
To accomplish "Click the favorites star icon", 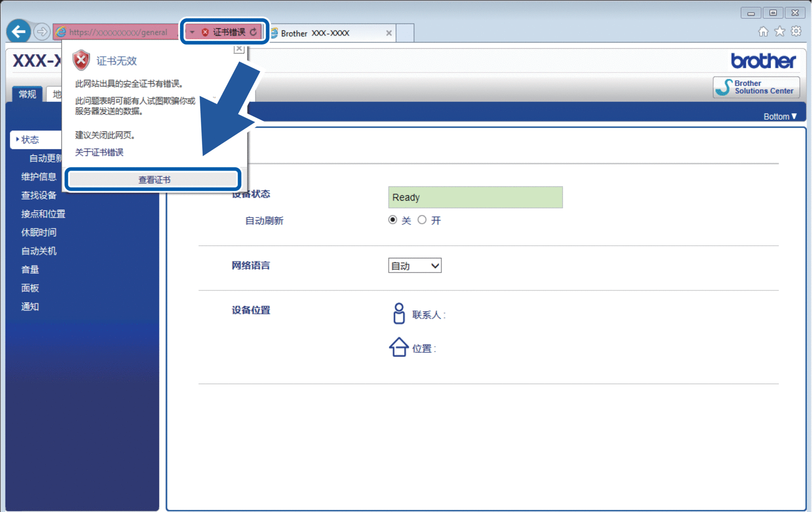I will 780,31.
